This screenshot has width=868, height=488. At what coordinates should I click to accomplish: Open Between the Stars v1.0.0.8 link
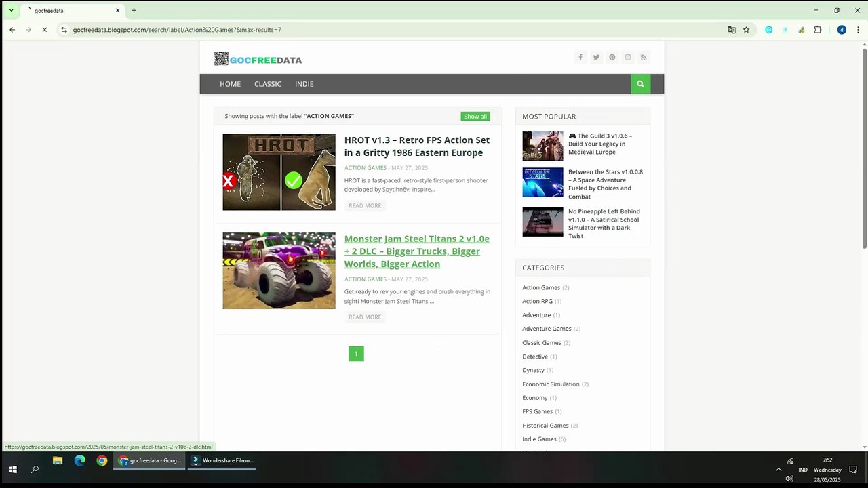(606, 184)
